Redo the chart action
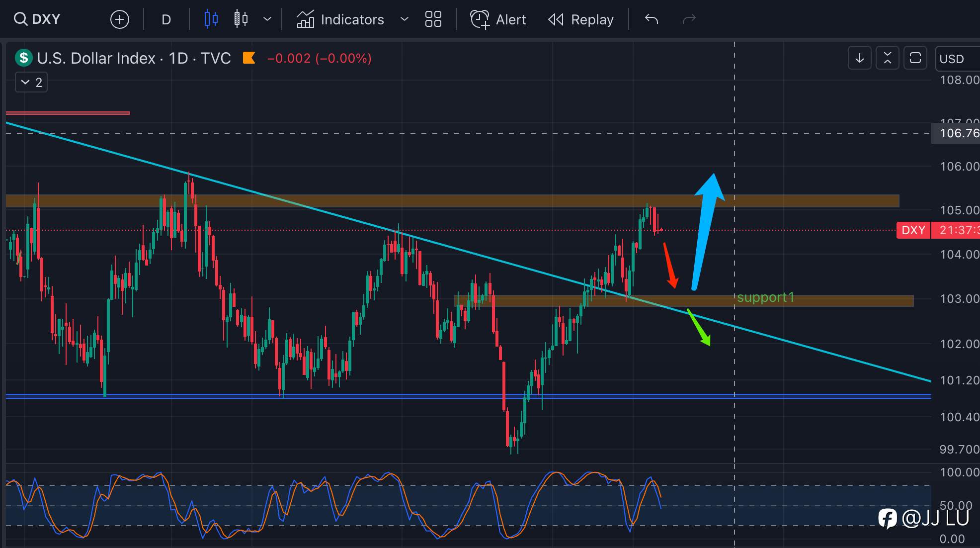This screenshot has width=980, height=548. point(689,19)
